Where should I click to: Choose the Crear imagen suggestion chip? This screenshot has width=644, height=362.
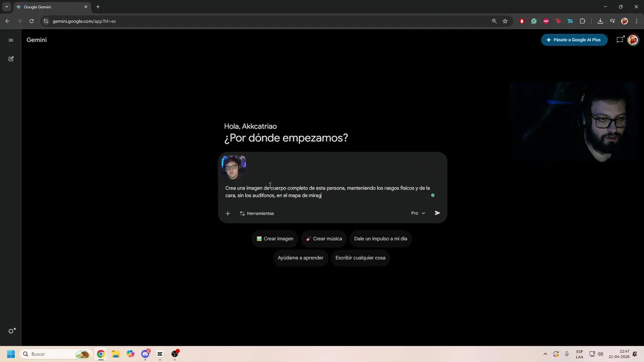[x=275, y=239]
